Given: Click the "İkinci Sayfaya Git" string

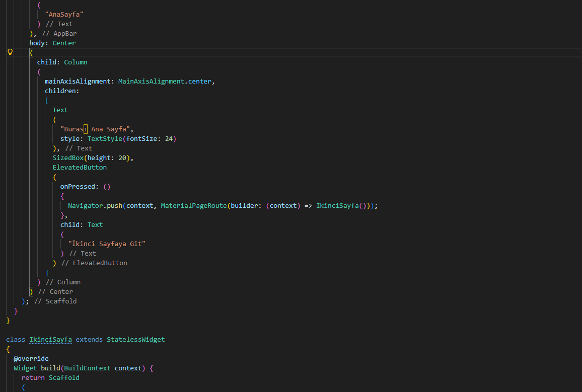Looking at the screenshot, I should pyautogui.click(x=107, y=244).
